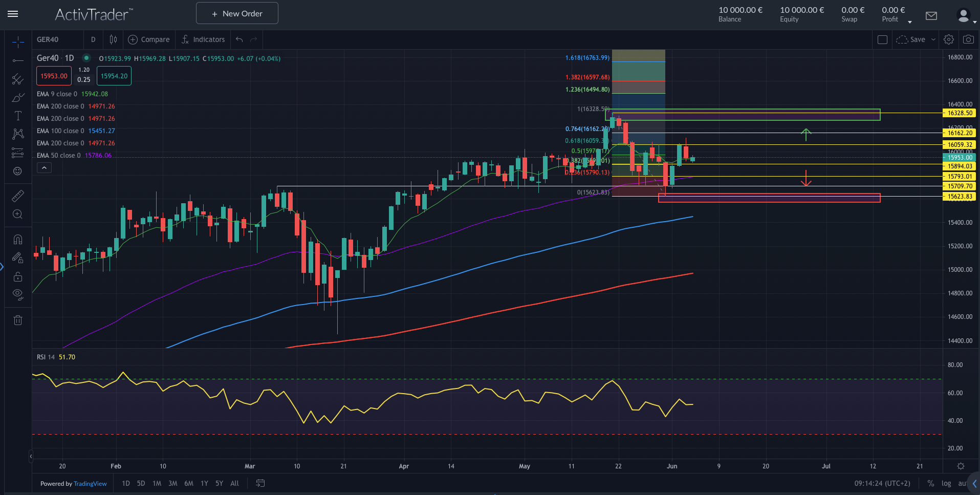The height and width of the screenshot is (495, 980).
Task: Open the trend line drawing tool
Action: (x=17, y=60)
